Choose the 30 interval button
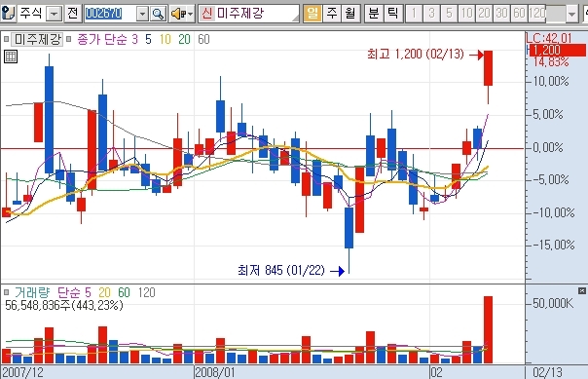This screenshot has height=379, width=588. (501, 14)
